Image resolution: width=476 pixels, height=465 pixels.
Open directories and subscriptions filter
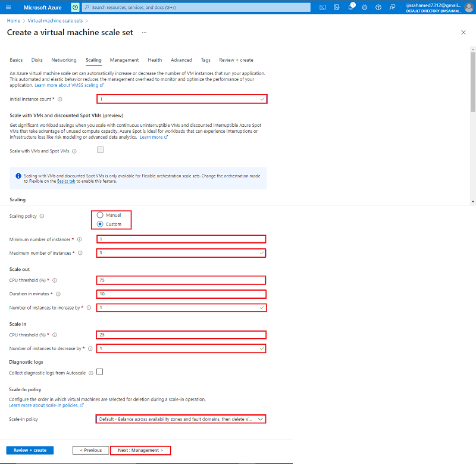336,7
